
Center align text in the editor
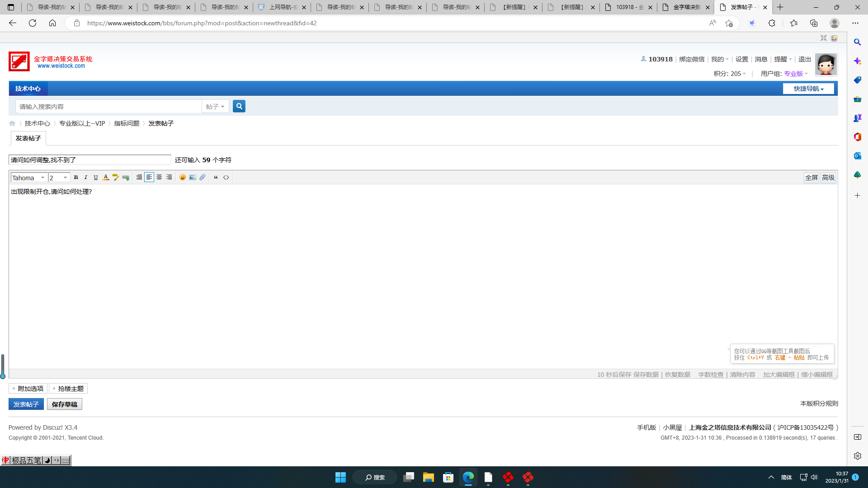(x=159, y=178)
